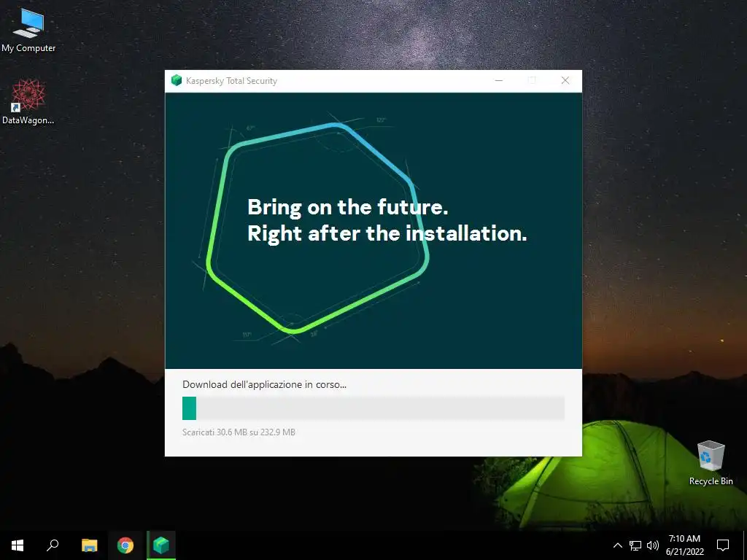Image resolution: width=747 pixels, height=560 pixels.
Task: Open taskbar search magnifier
Action: (53, 545)
